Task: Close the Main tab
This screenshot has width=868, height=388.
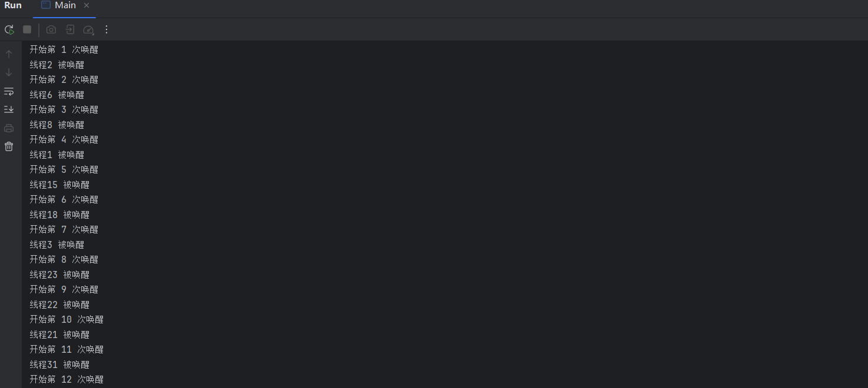Action: coord(87,5)
